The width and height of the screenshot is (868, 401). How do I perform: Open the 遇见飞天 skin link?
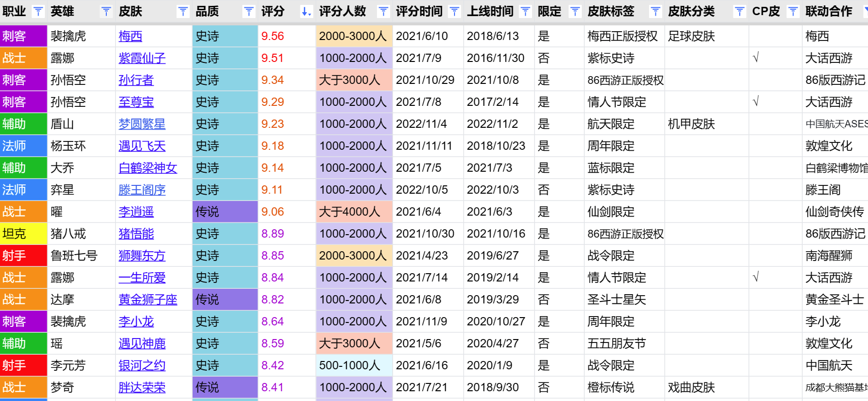tap(142, 146)
